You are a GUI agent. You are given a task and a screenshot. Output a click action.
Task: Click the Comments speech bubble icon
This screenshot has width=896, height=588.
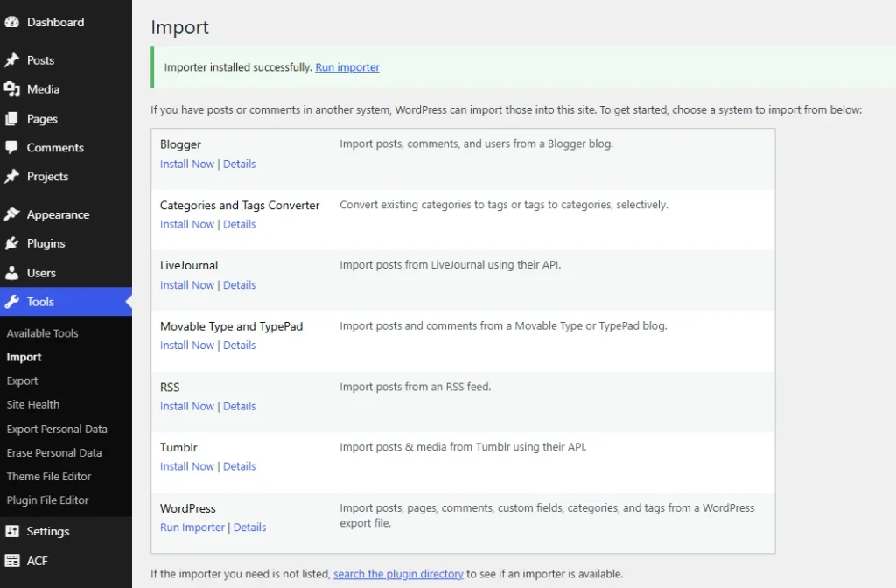pos(11,147)
